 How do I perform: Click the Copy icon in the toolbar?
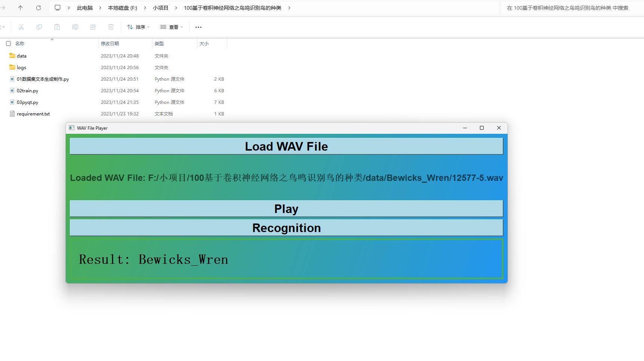pyautogui.click(x=39, y=27)
